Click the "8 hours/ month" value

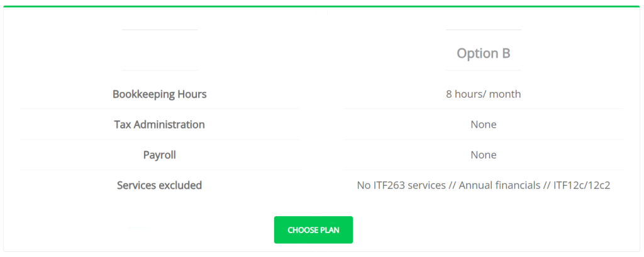pyautogui.click(x=483, y=94)
